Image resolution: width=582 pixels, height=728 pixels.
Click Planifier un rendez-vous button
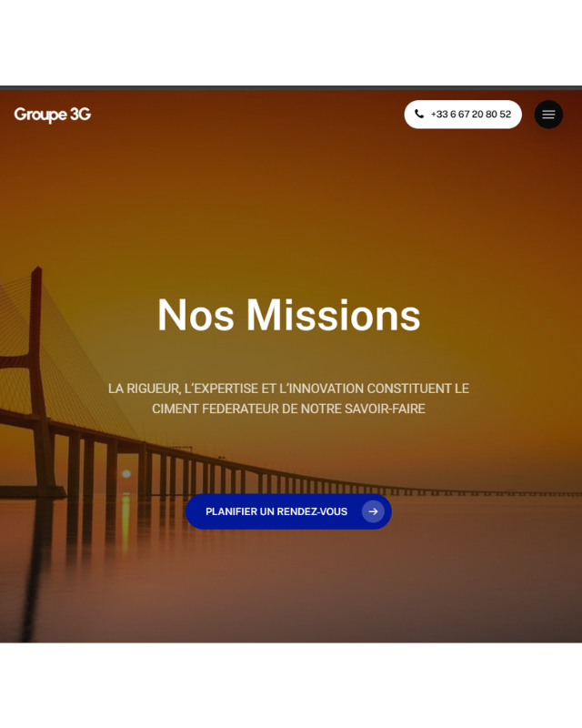pyautogui.click(x=288, y=511)
